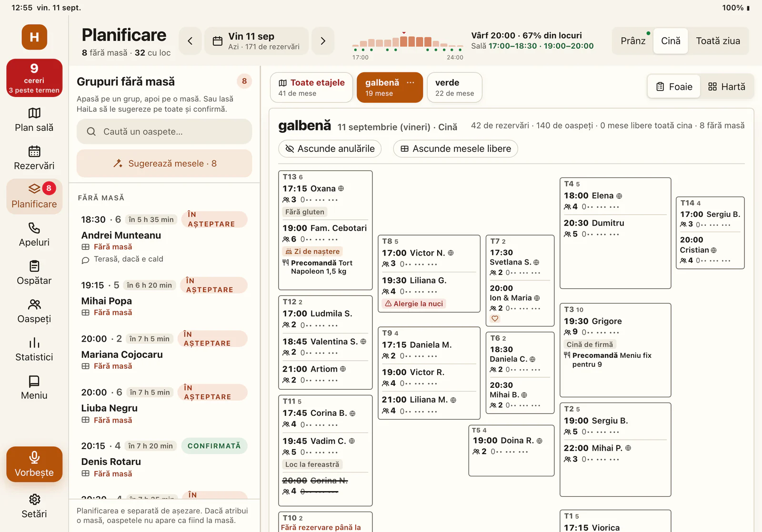Open the galbenă floor options ellipsis
Screen dimensions: 762x532
tap(411, 82)
